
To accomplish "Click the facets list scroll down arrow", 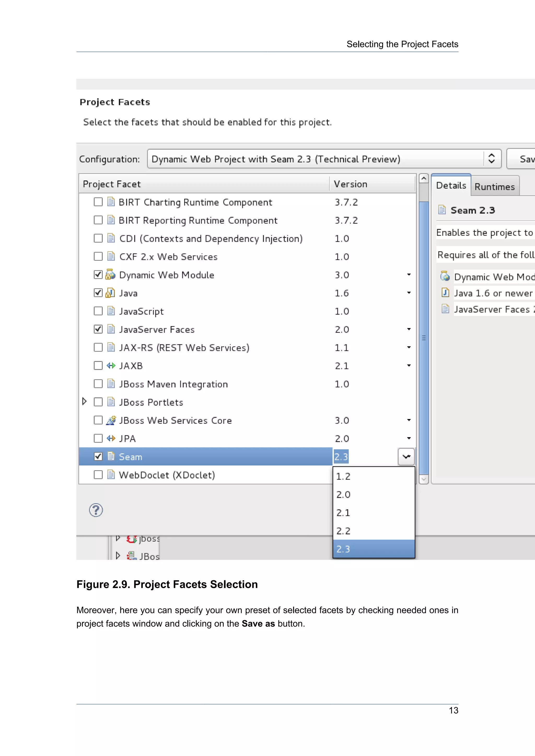I will pos(424,479).
